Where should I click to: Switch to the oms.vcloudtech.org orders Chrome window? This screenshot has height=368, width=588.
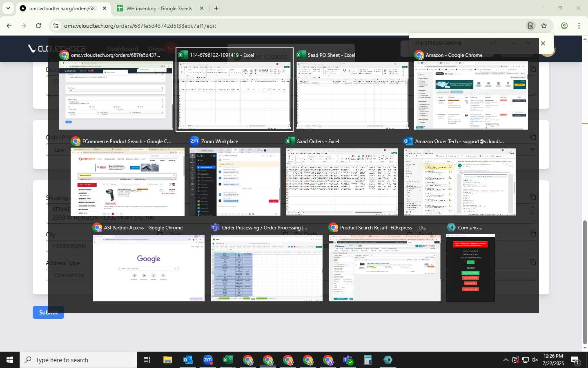116,90
